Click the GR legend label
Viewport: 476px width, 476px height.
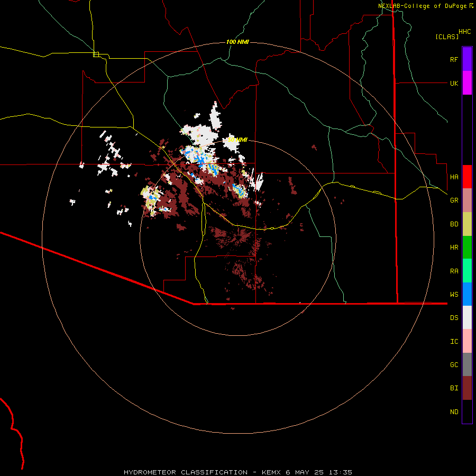(x=454, y=200)
